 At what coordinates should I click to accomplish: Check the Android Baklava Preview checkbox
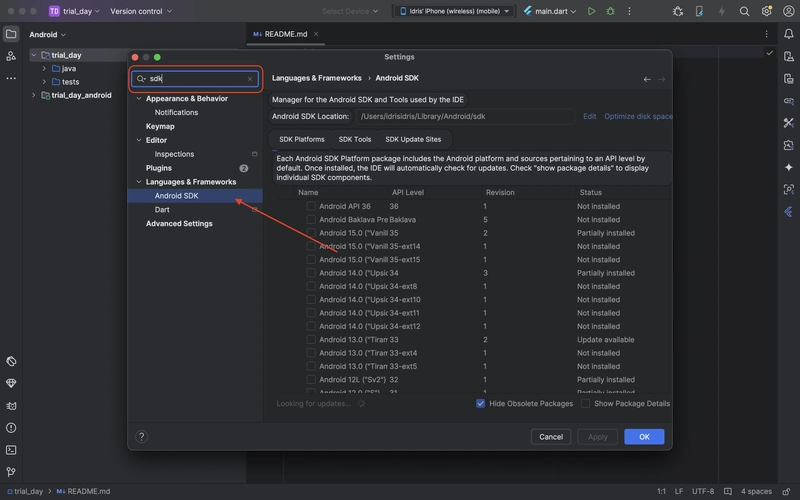[x=311, y=219]
